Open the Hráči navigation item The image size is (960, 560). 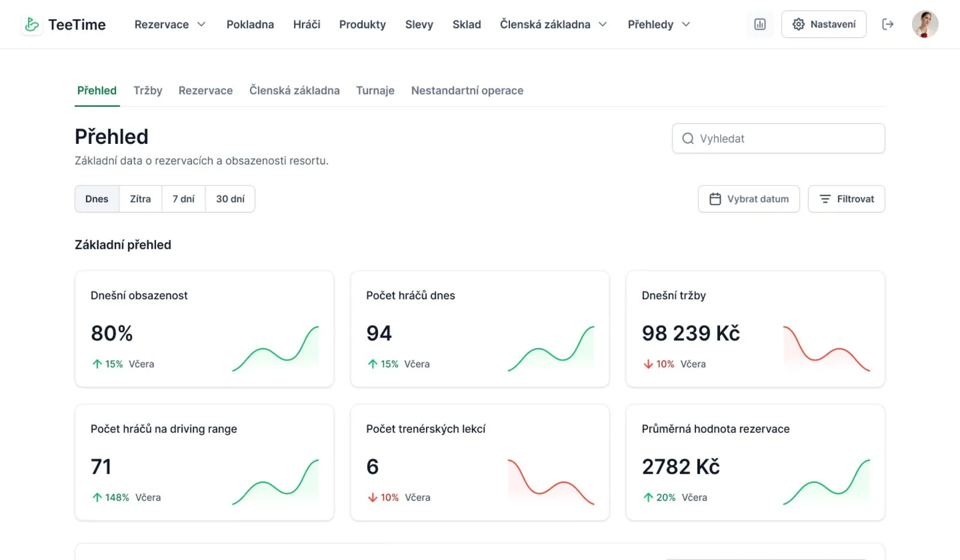tap(307, 25)
